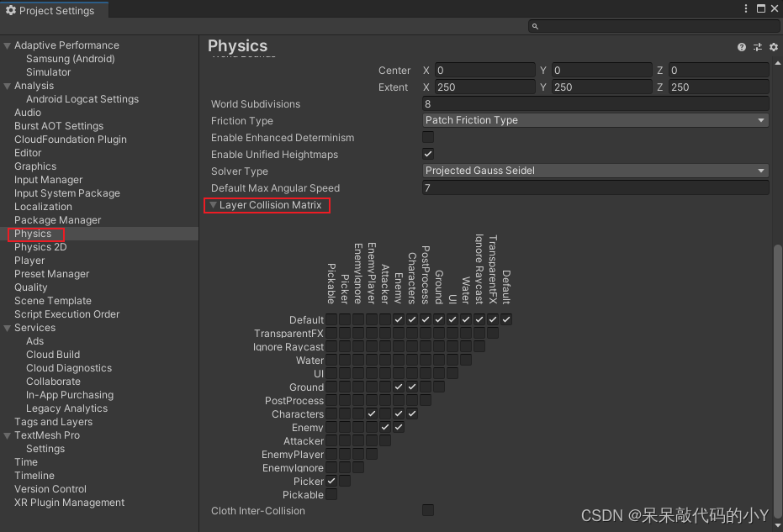Select Physics in the settings list
The height and width of the screenshot is (532, 783).
click(33, 234)
